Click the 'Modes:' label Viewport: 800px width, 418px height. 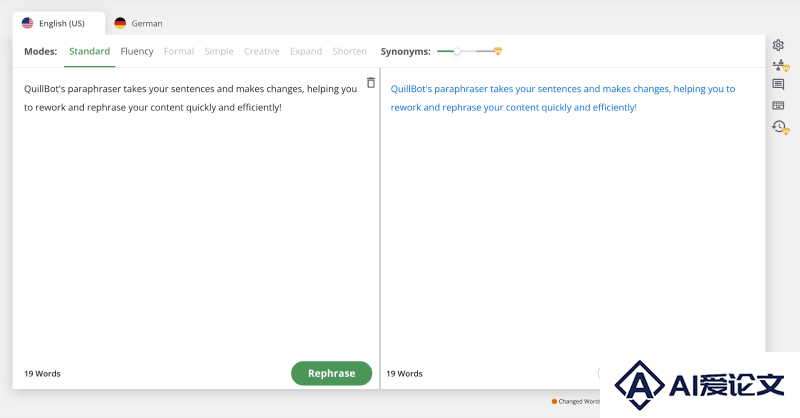(41, 51)
